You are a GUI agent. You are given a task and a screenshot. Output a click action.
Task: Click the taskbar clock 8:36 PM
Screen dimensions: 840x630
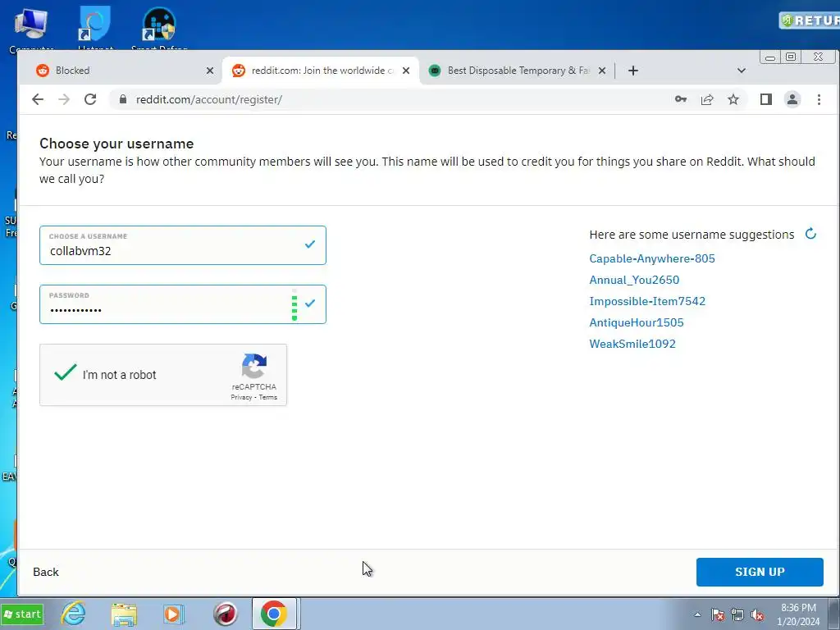[798, 608]
